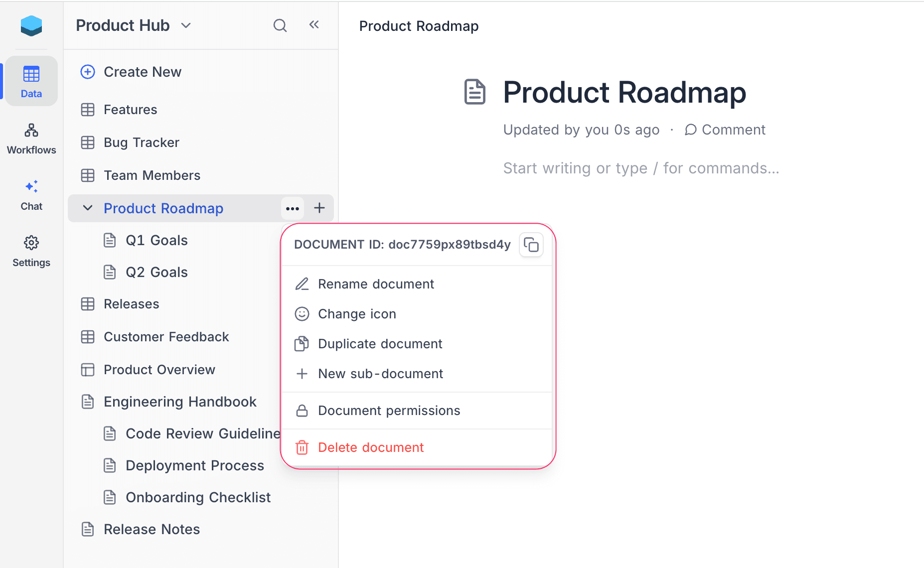Image resolution: width=924 pixels, height=568 pixels.
Task: Click the Comment speech bubble icon
Action: [x=690, y=130]
